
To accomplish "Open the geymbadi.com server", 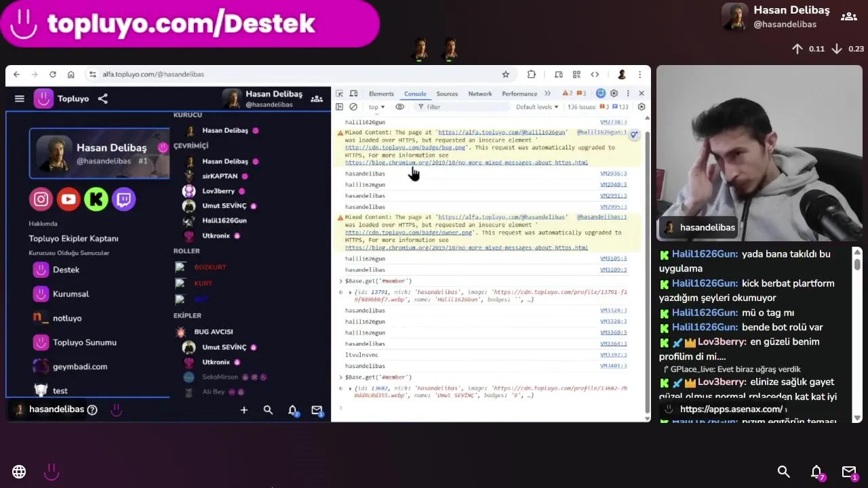I will pyautogui.click(x=79, y=367).
